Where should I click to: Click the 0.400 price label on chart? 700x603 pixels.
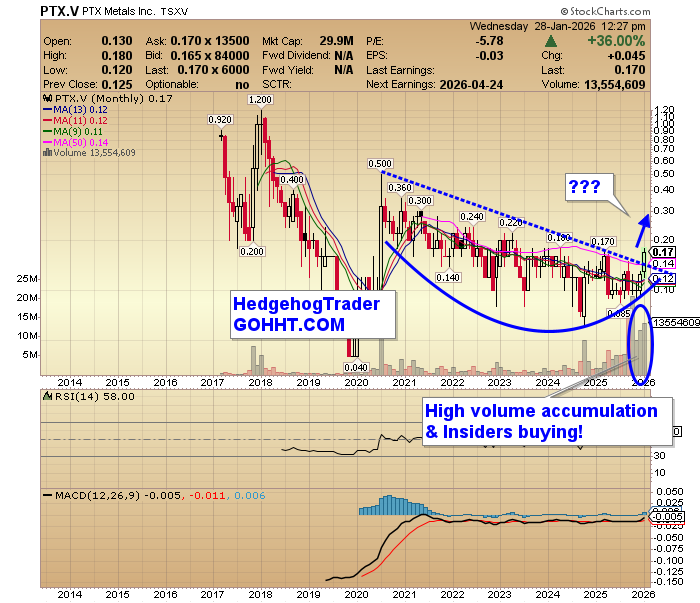(292, 180)
